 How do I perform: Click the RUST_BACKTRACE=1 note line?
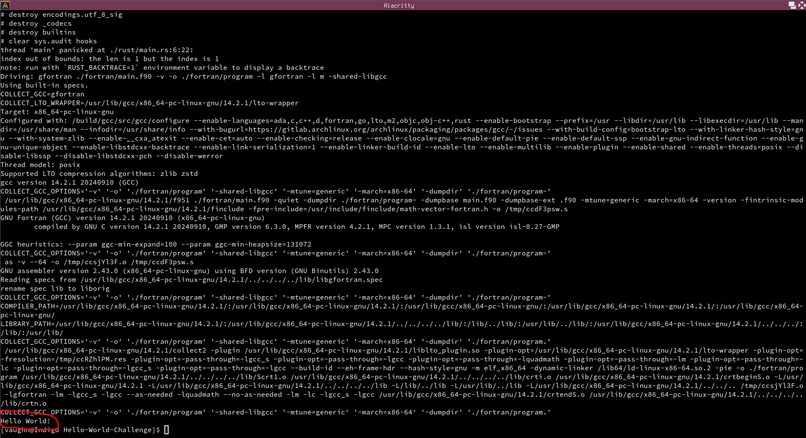tap(162, 67)
